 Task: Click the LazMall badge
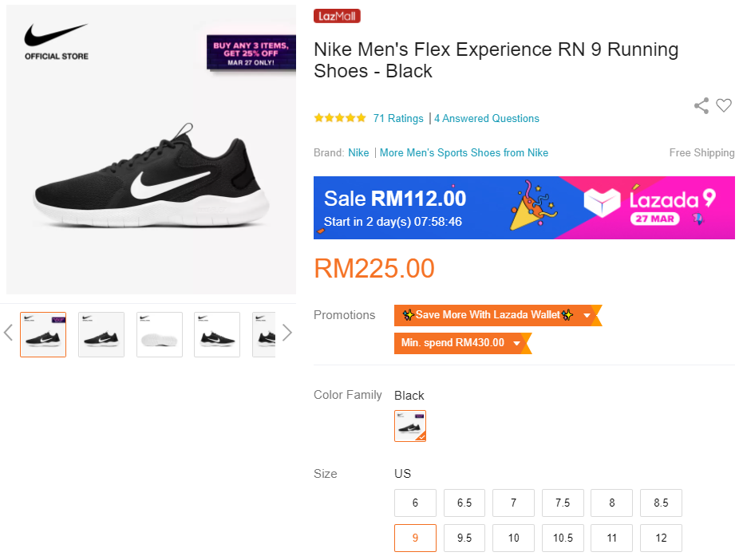click(x=337, y=16)
